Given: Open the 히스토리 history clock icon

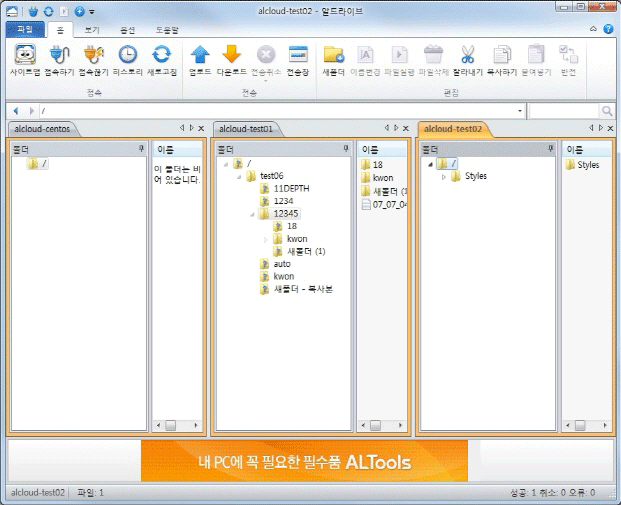Looking at the screenshot, I should click(x=128, y=60).
